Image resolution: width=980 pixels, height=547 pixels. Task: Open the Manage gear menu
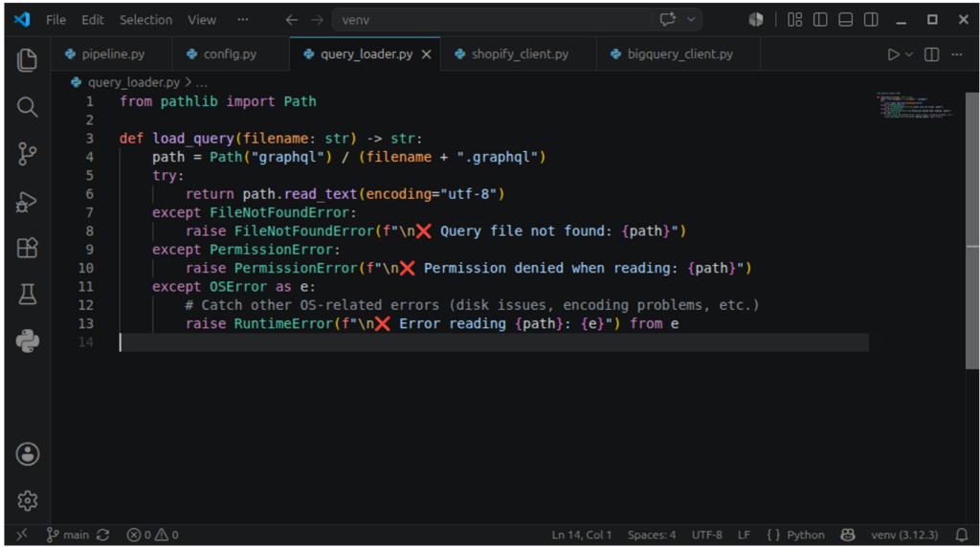[x=27, y=501]
